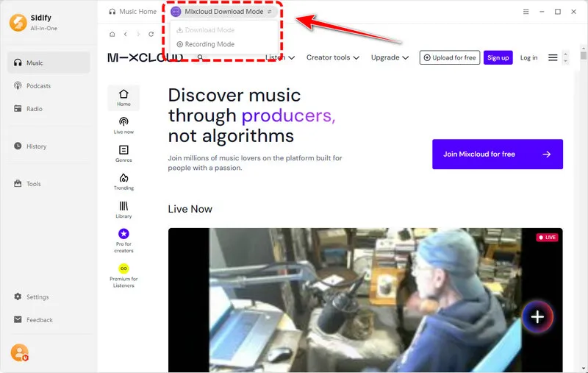This screenshot has width=588, height=373.
Task: Expand the Upgrade dropdown
Action: (390, 57)
